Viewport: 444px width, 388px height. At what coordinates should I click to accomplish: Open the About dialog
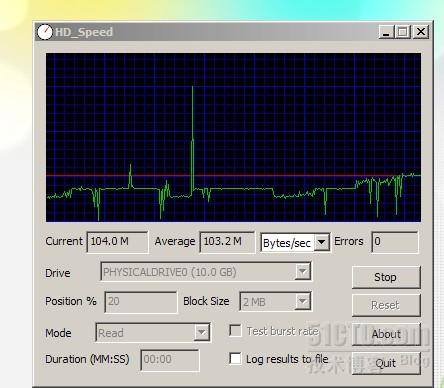coord(386,334)
